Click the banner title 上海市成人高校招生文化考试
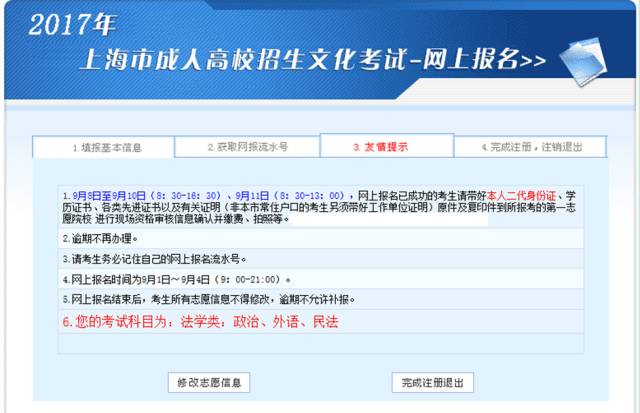The width and height of the screenshot is (640, 413). click(x=244, y=60)
